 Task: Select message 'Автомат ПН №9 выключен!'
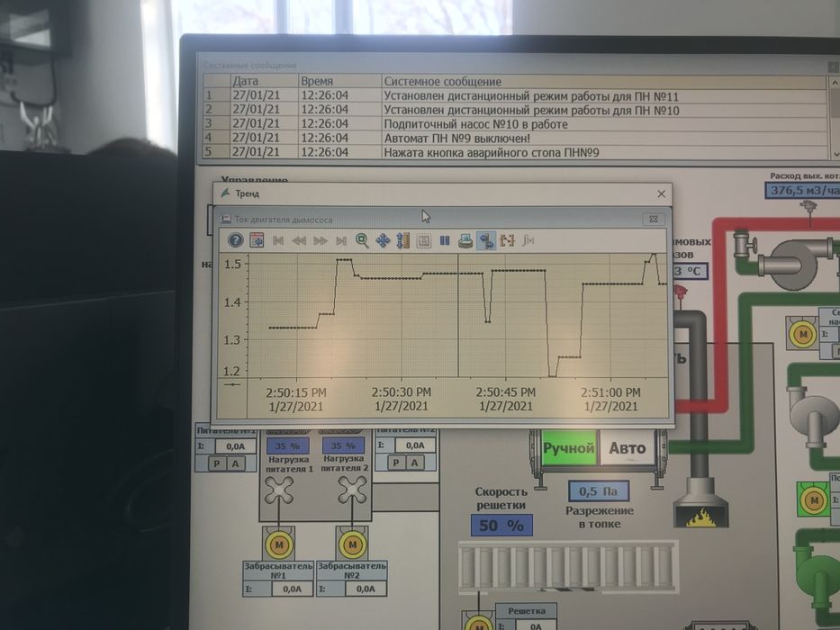click(514, 139)
